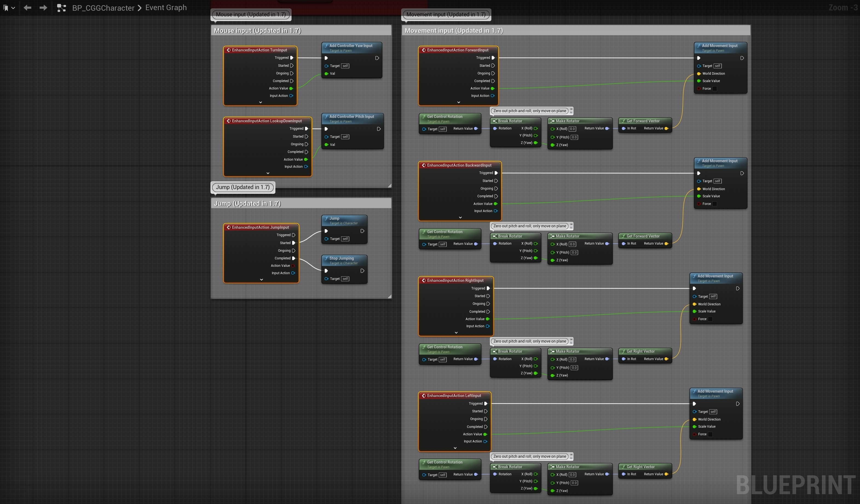
Task: Click the forward navigation arrow
Action: point(43,7)
